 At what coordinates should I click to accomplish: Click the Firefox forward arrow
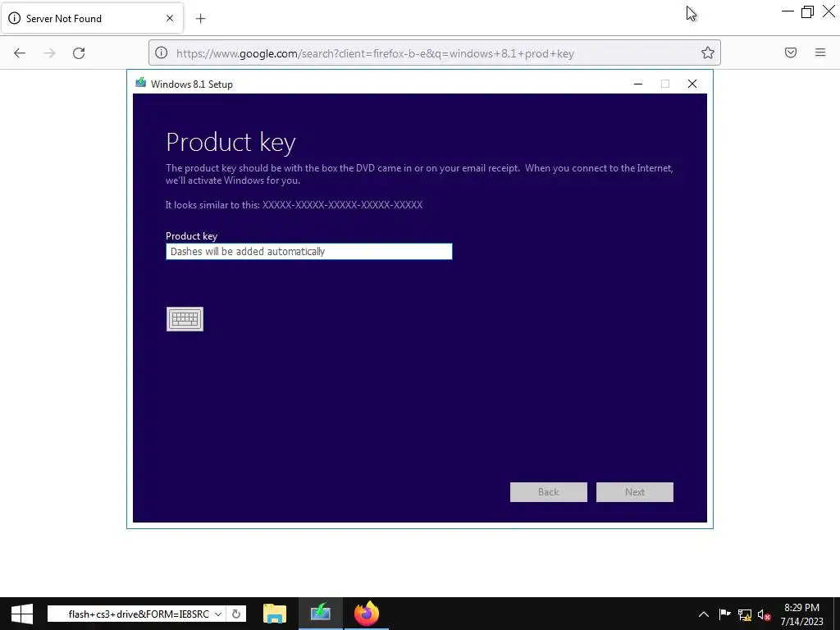coord(49,53)
